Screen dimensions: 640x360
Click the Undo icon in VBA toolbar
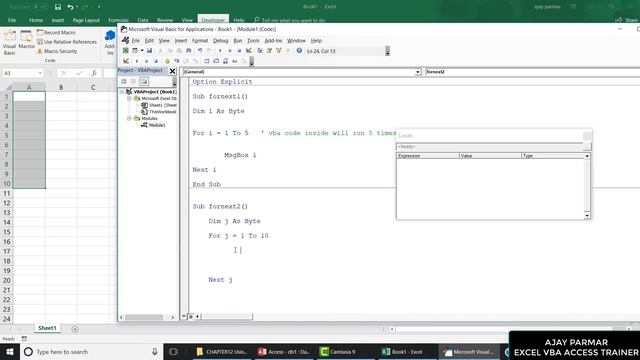(x=200, y=51)
